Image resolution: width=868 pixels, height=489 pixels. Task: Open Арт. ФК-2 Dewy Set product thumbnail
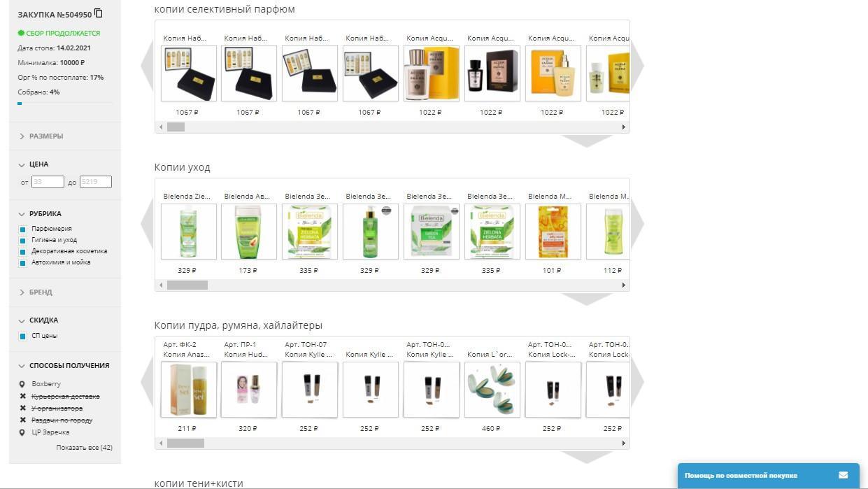click(x=189, y=390)
